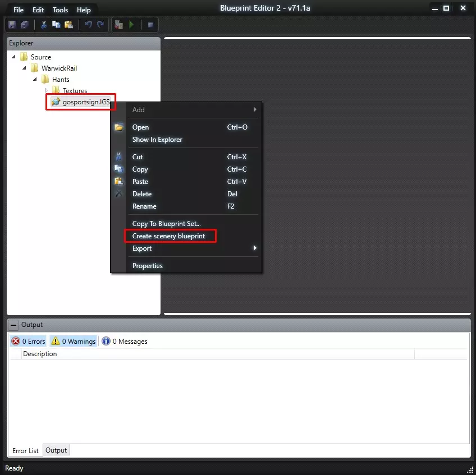This screenshot has width=476, height=475.
Task: Click the Copy toolbar icon
Action: tap(56, 25)
